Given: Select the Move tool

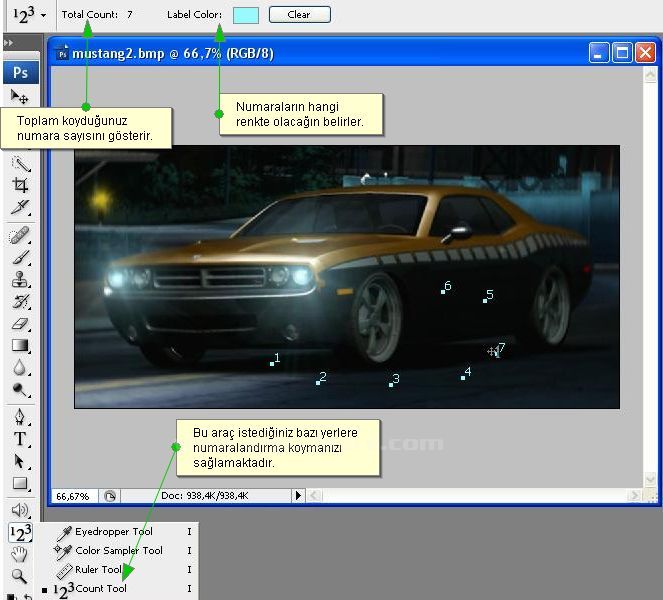Looking at the screenshot, I should pyautogui.click(x=19, y=98).
